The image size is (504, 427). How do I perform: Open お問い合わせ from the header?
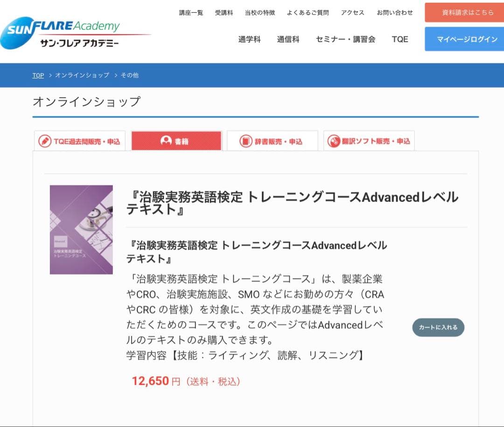tap(394, 13)
